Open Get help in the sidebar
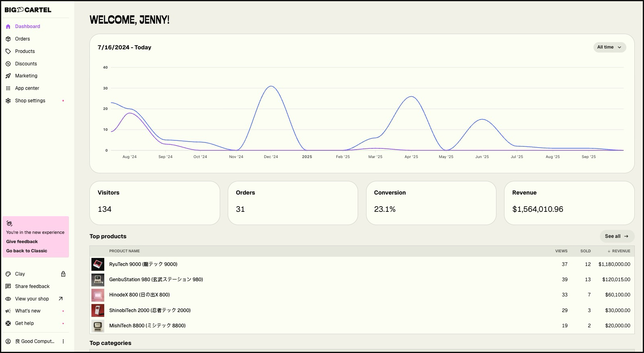644x353 pixels. (x=24, y=323)
